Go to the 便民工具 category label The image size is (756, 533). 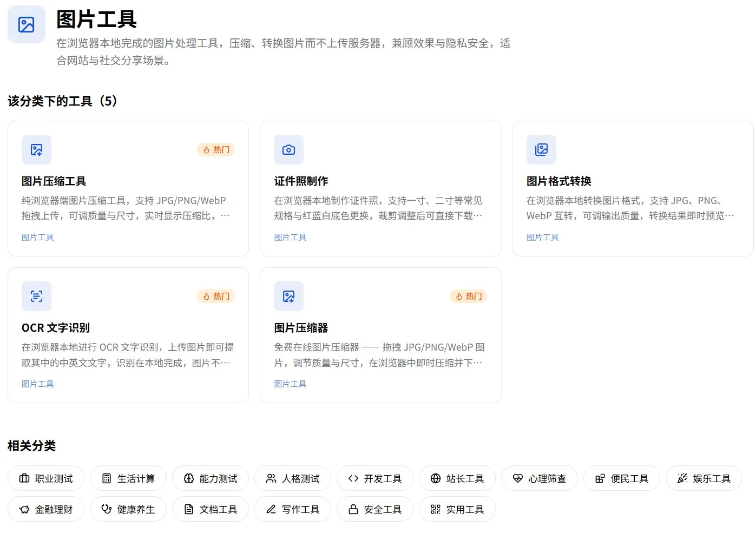pos(630,478)
